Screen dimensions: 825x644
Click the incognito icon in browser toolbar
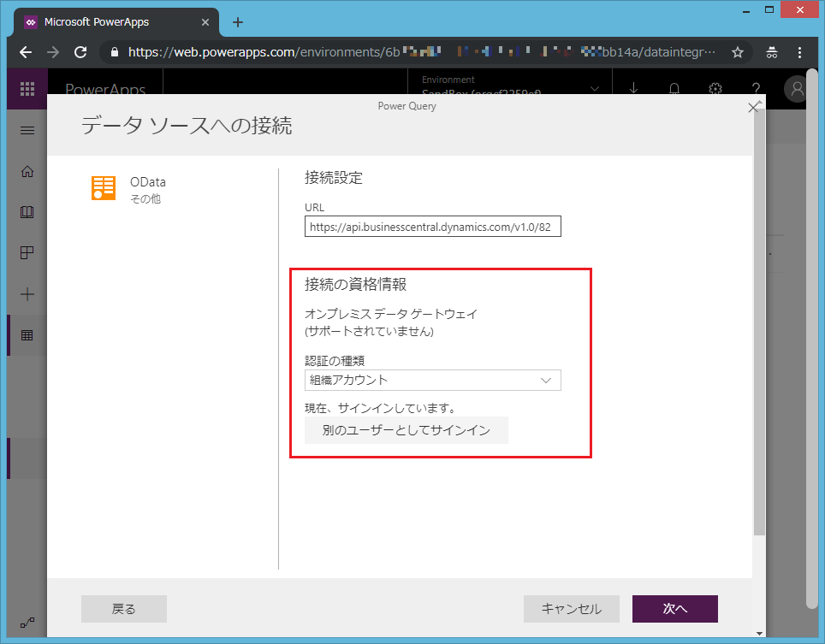click(772, 52)
